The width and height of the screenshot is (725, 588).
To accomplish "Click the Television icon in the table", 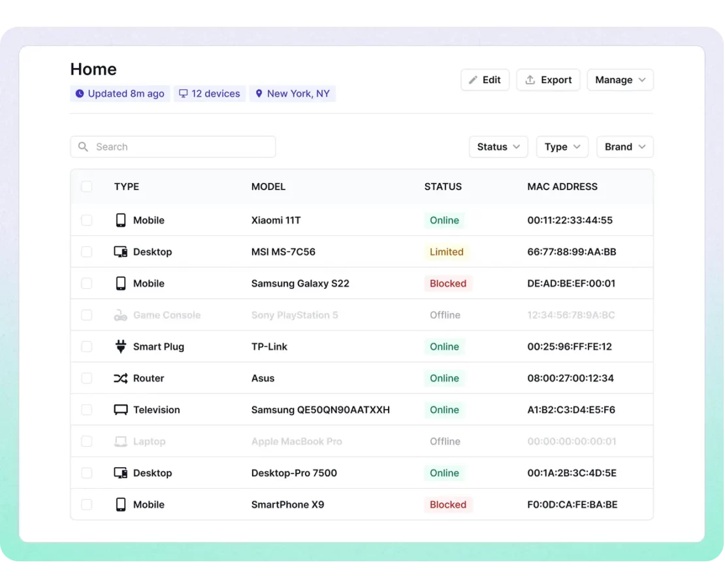I will [x=120, y=410].
